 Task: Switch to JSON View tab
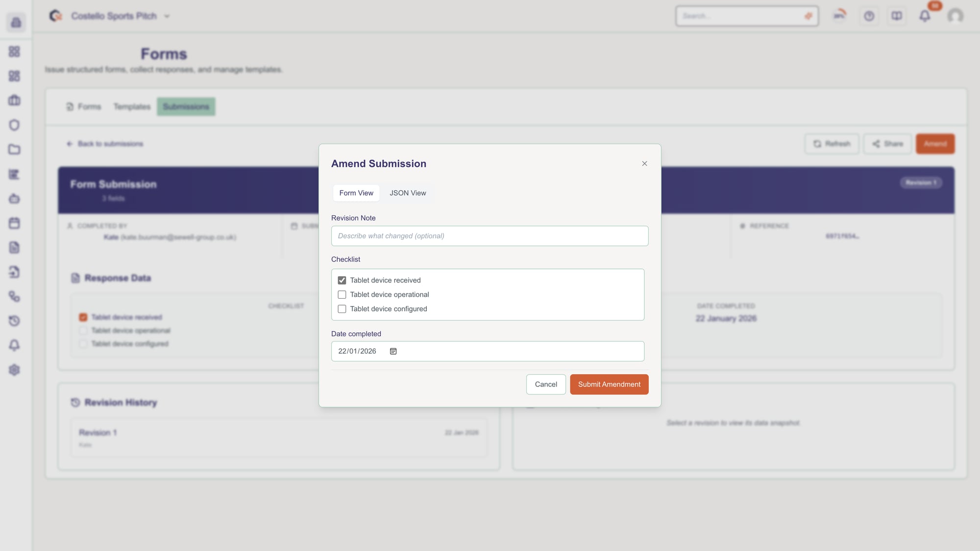pos(408,193)
